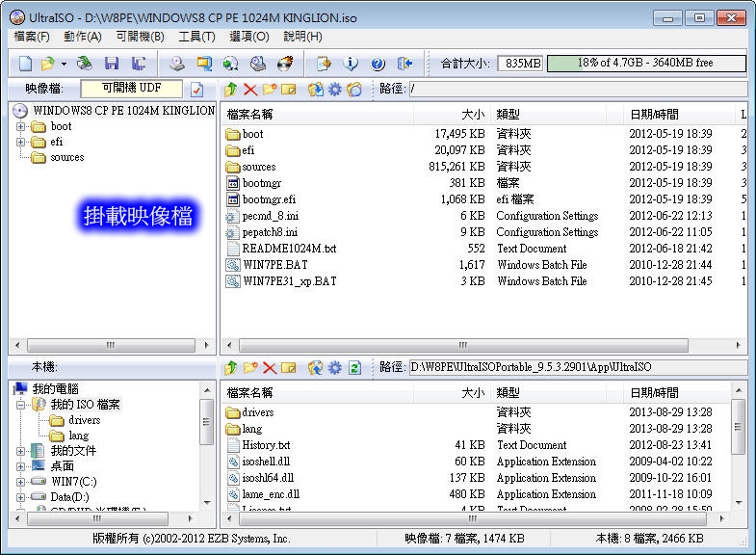Screen dimensions: 756x555
Task: Open the 選項(O) menu
Action: tap(249, 37)
